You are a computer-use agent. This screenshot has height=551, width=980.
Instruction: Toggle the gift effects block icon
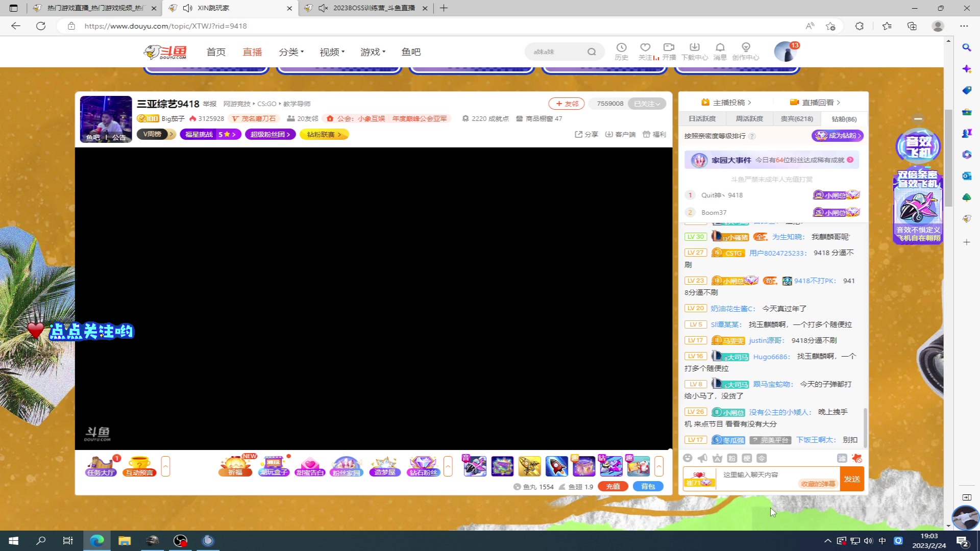pos(857,458)
